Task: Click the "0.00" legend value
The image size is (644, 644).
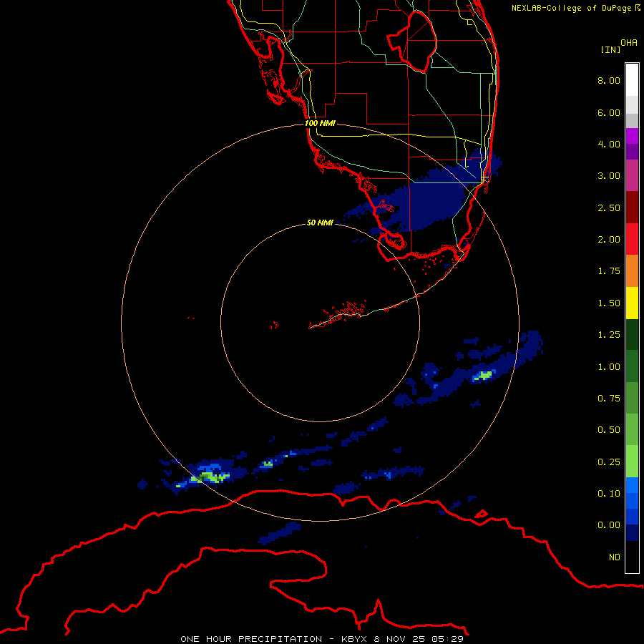Action: click(x=609, y=525)
